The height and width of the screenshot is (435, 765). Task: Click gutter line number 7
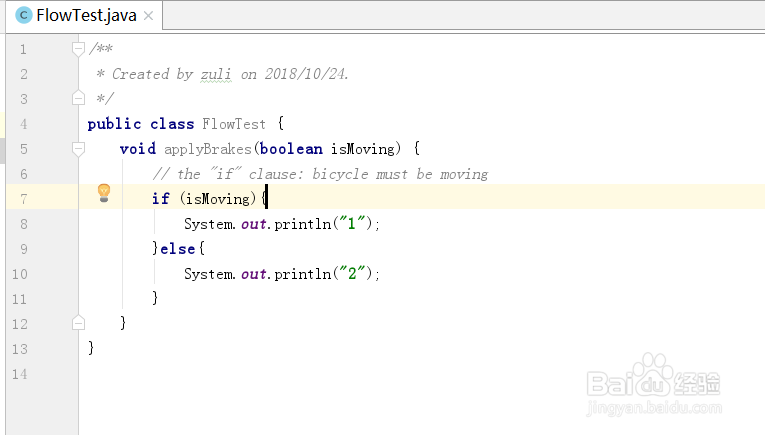pos(23,199)
